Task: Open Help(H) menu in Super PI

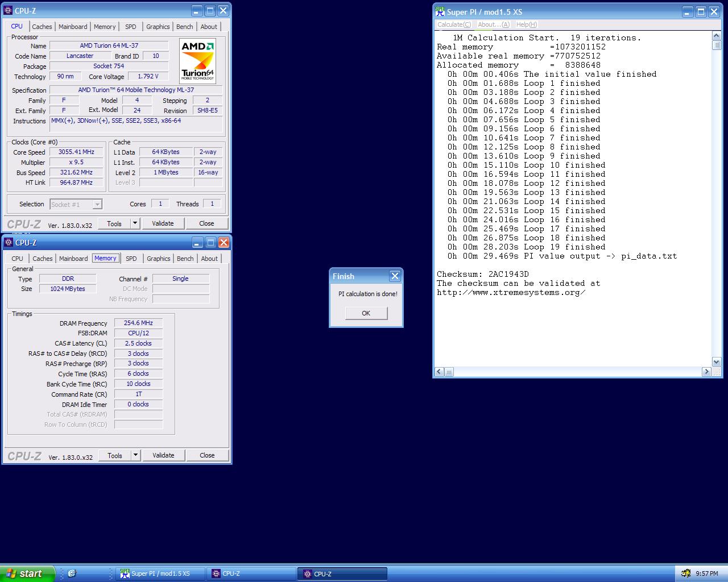Action: point(526,24)
